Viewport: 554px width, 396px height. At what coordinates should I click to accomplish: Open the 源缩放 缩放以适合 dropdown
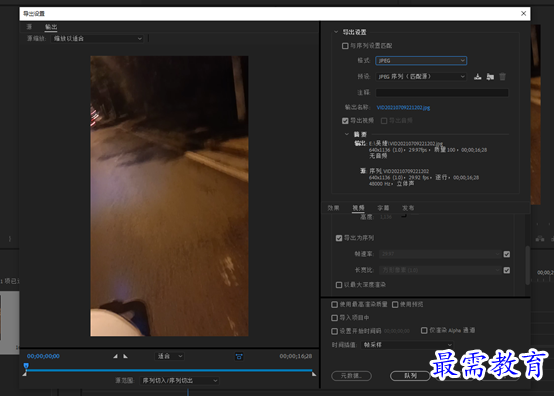point(98,39)
